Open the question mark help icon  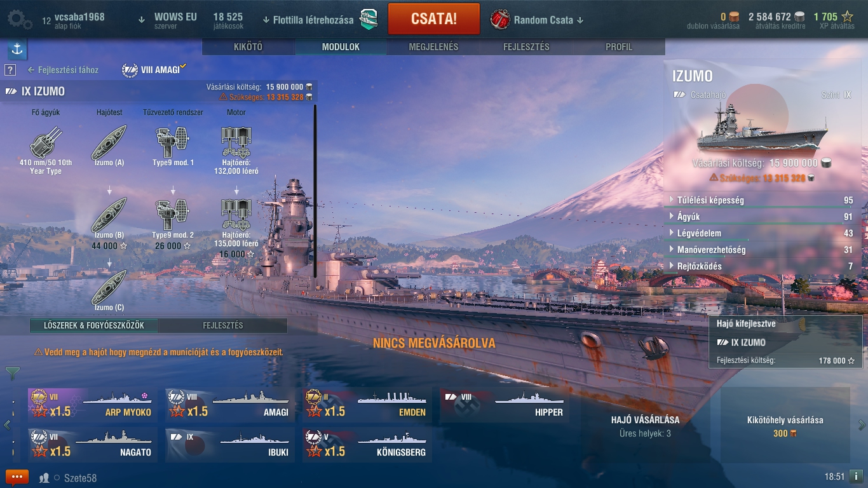(10, 70)
